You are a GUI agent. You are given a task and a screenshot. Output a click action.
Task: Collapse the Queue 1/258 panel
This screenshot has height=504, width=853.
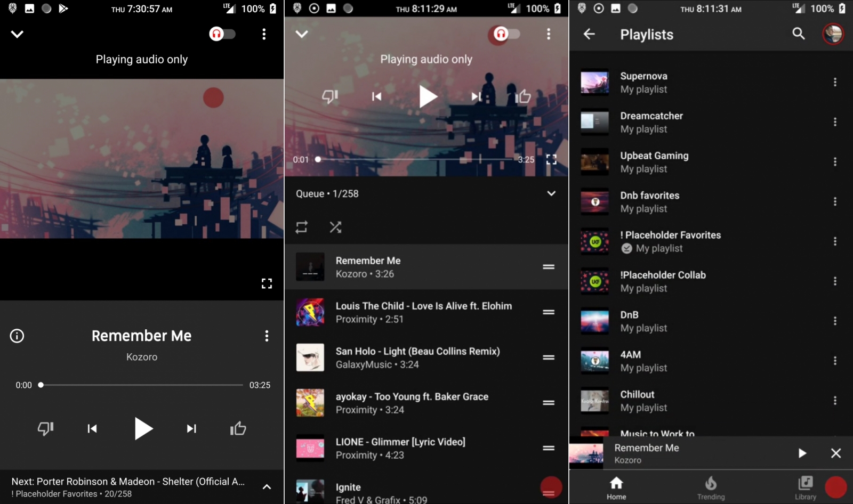point(551,193)
